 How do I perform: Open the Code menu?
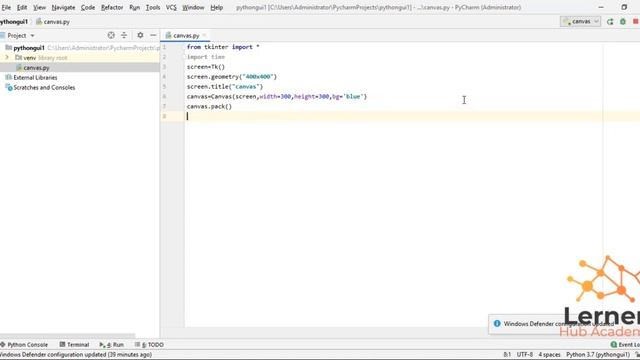pyautogui.click(x=87, y=7)
